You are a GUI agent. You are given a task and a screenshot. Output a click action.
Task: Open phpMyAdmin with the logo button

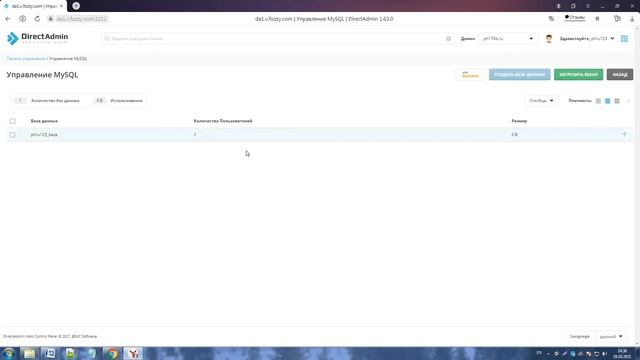(470, 75)
